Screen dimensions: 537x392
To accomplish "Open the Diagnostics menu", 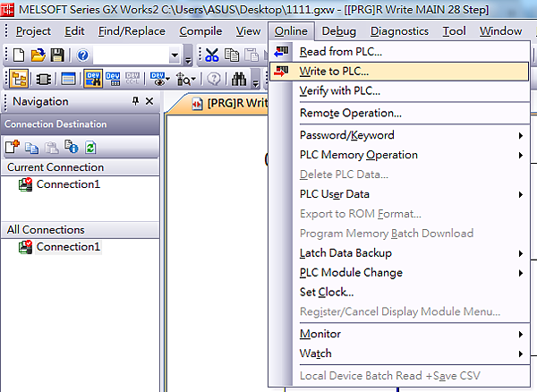I will pos(399,31).
